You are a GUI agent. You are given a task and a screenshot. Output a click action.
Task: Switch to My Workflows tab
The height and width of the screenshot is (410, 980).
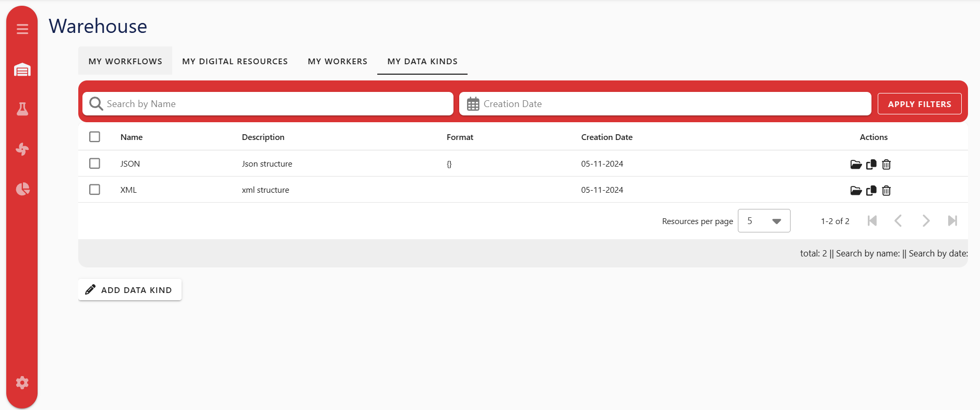pos(125,61)
